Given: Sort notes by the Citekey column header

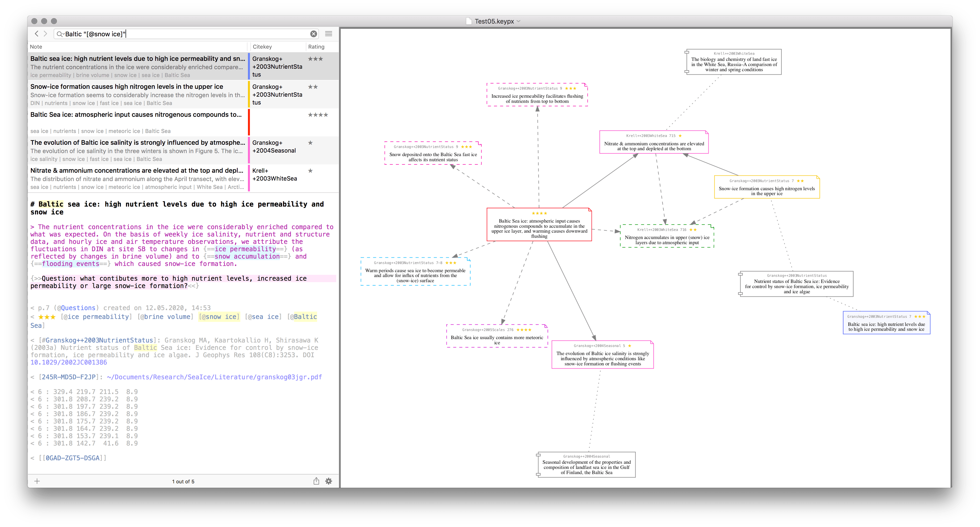Looking at the screenshot, I should [x=262, y=46].
